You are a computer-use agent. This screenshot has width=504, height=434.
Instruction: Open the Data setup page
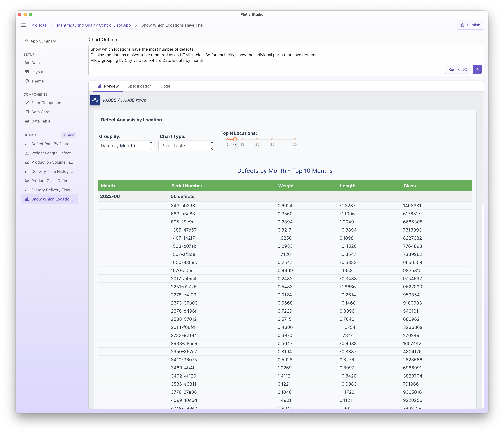(x=35, y=63)
